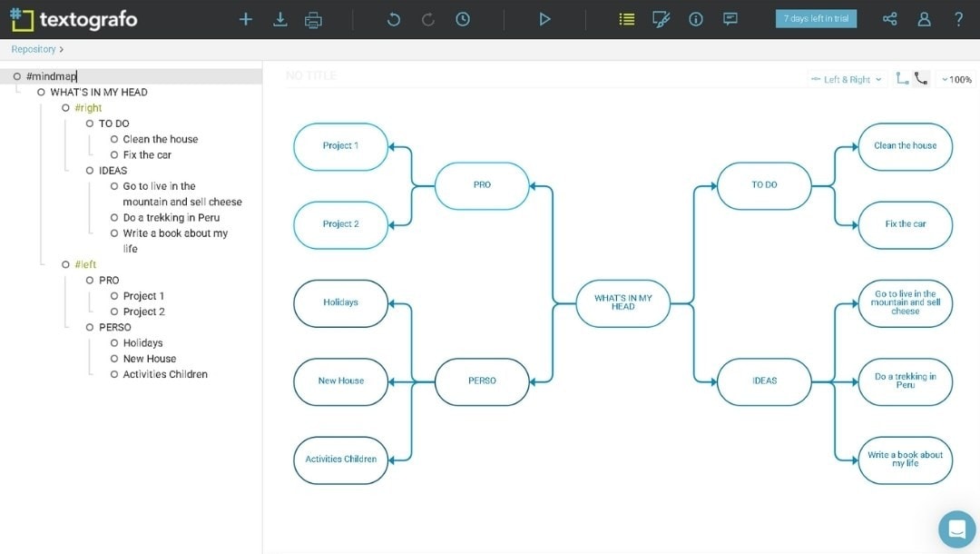This screenshot has width=980, height=554.
Task: Click the 7 days left in trial button
Action: pyautogui.click(x=816, y=17)
